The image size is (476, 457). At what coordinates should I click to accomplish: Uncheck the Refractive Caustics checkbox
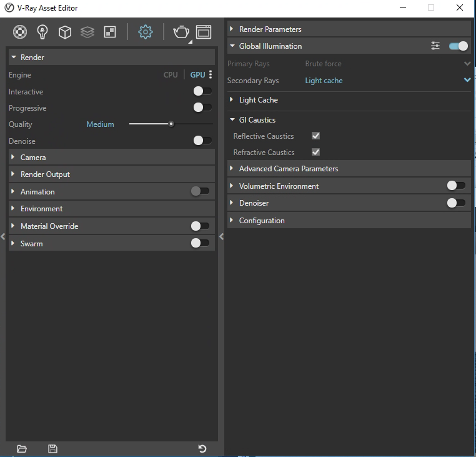(315, 152)
